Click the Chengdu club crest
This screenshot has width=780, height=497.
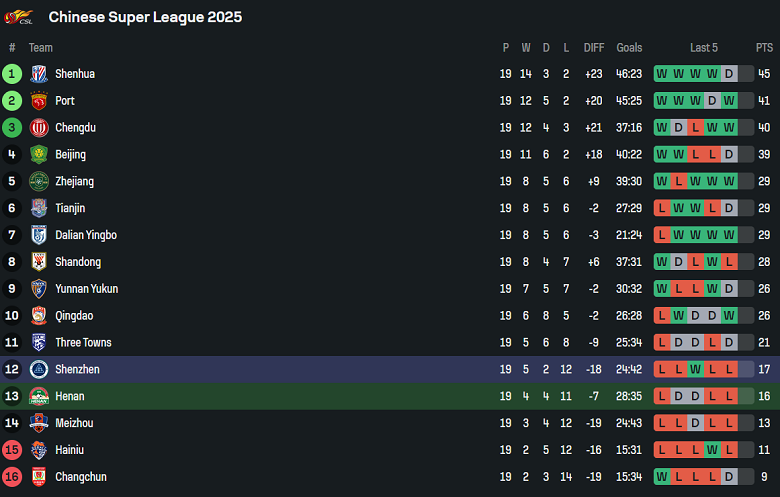(x=39, y=128)
